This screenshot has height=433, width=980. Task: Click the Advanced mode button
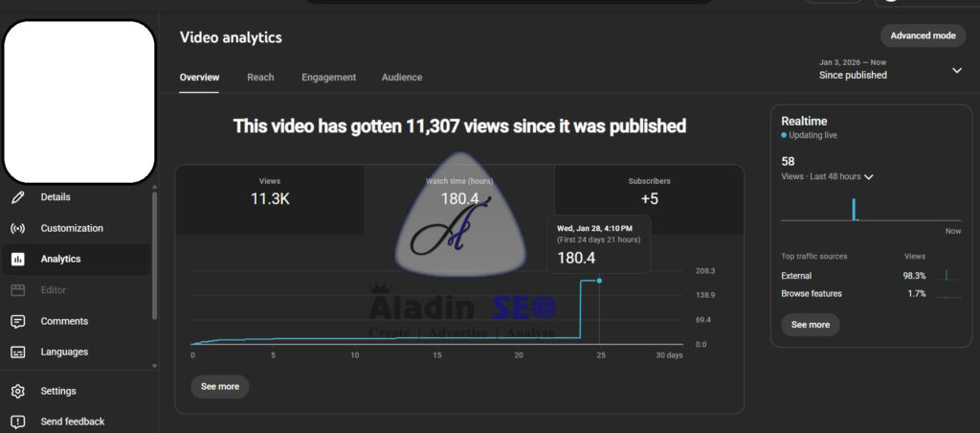923,35
